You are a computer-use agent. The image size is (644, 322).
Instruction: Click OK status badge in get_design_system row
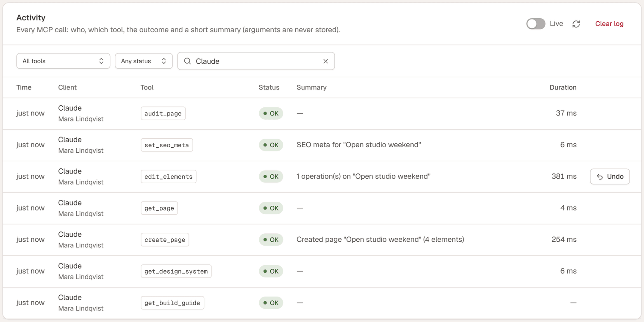271,271
